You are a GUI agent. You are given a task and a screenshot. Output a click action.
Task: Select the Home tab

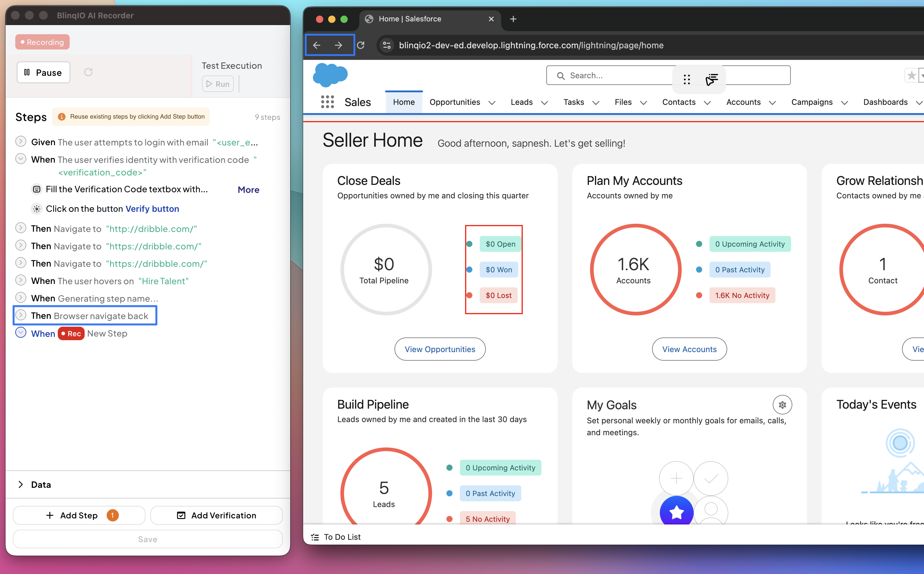coord(404,102)
